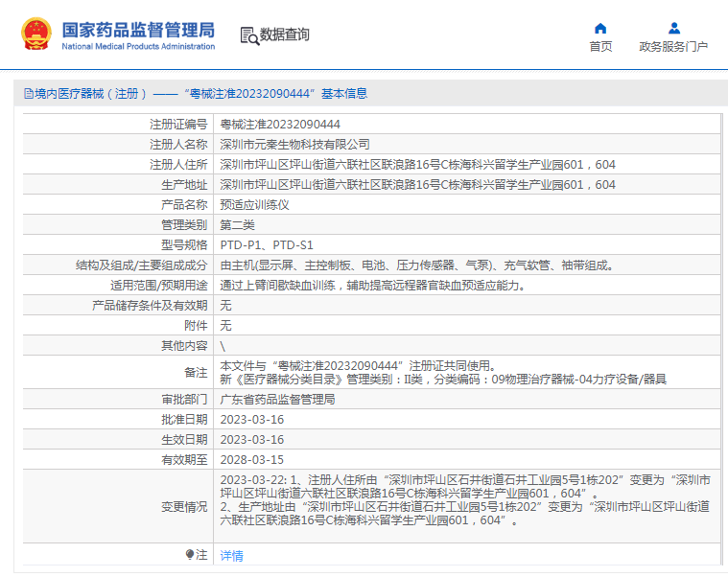Click the 审批部门 row label

(x=184, y=400)
